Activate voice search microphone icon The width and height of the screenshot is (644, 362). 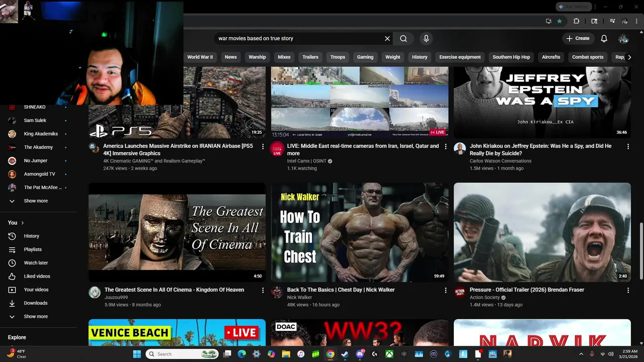[426, 38]
